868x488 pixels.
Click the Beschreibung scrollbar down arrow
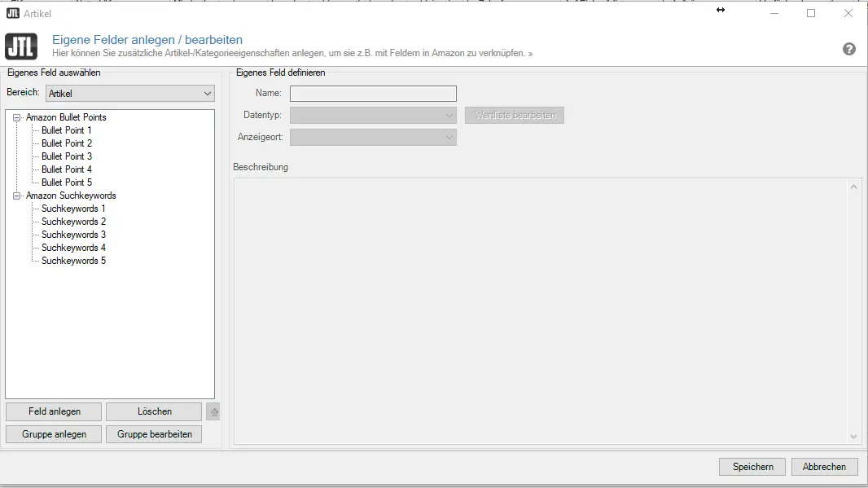853,437
